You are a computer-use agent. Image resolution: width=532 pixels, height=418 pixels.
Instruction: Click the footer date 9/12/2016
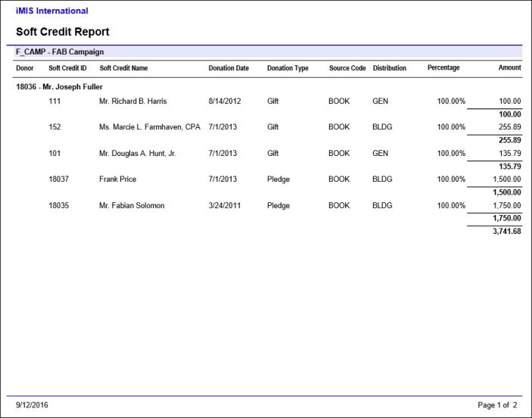pos(32,405)
